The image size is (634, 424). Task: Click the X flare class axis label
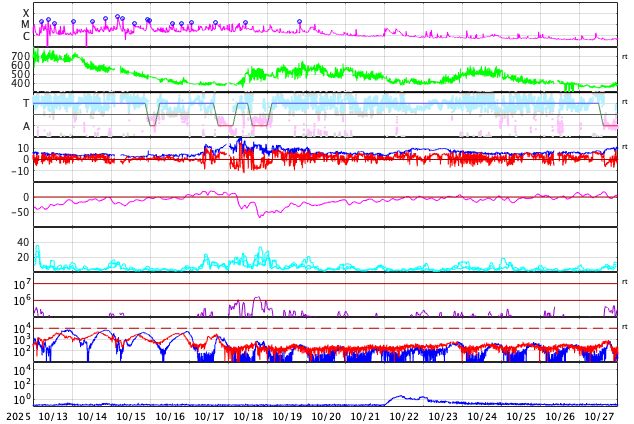tap(26, 13)
